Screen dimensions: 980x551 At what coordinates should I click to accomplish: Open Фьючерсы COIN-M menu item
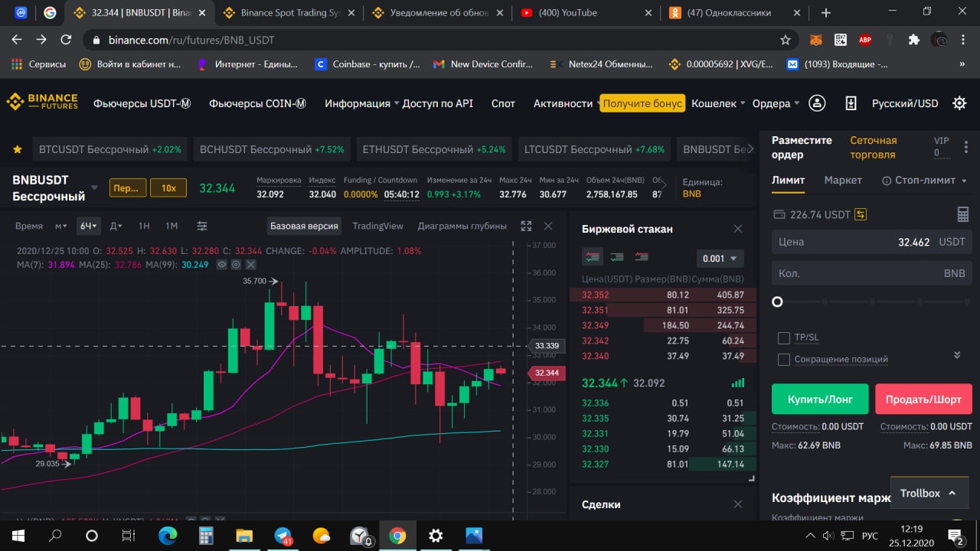pyautogui.click(x=257, y=103)
